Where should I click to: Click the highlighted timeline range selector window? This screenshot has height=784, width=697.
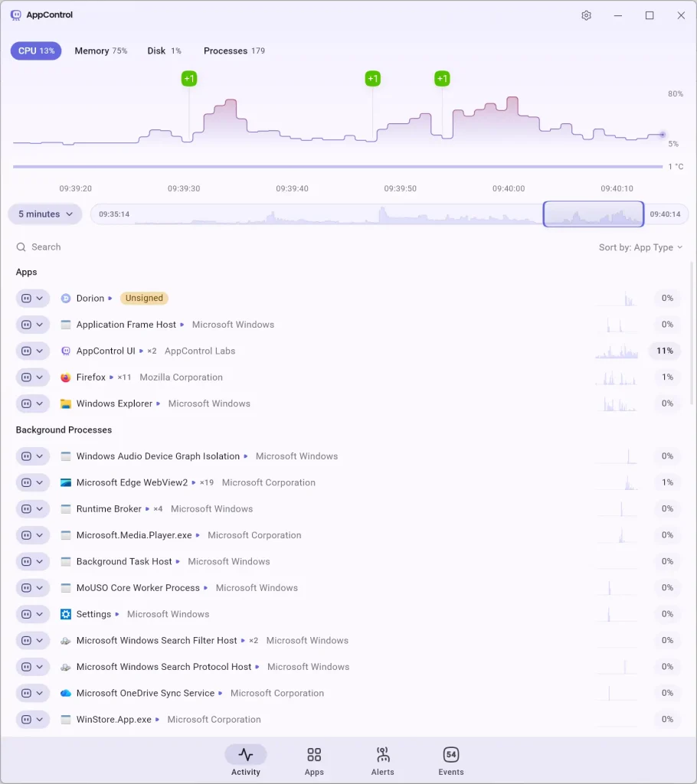[593, 214]
